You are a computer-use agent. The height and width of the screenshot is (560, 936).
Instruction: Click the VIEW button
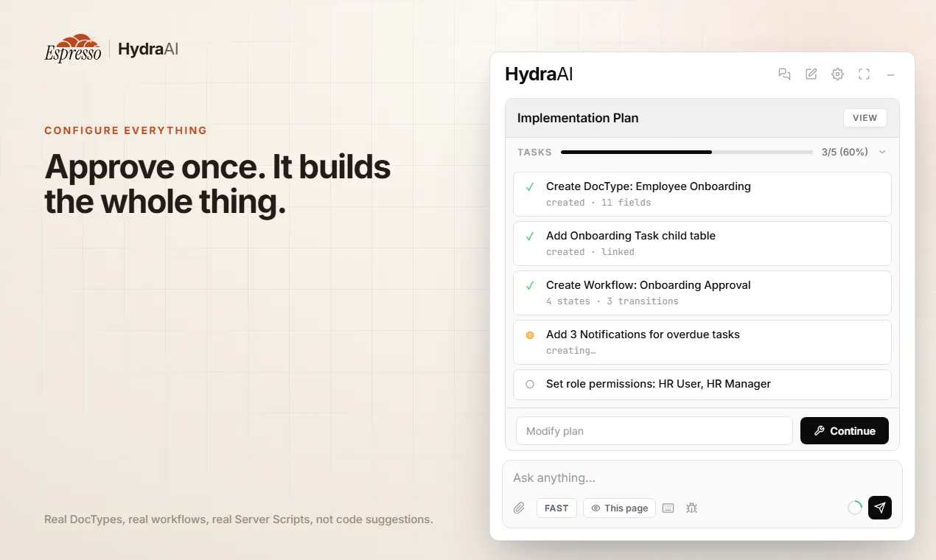coord(865,118)
